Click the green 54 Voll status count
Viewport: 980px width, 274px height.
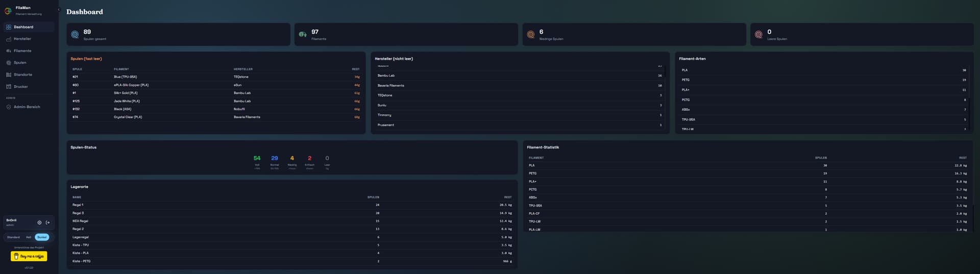[x=257, y=158]
